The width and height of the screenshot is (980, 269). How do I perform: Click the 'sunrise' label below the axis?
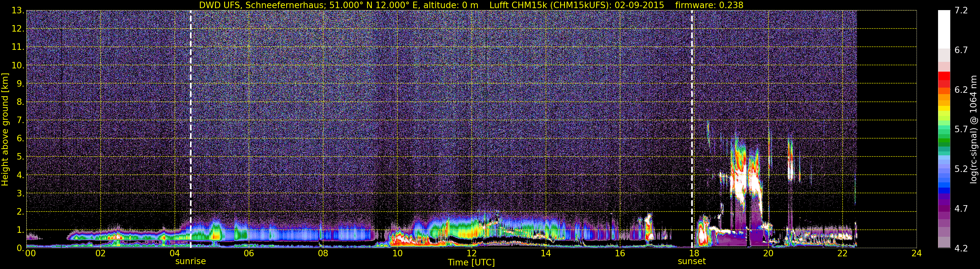click(x=191, y=262)
